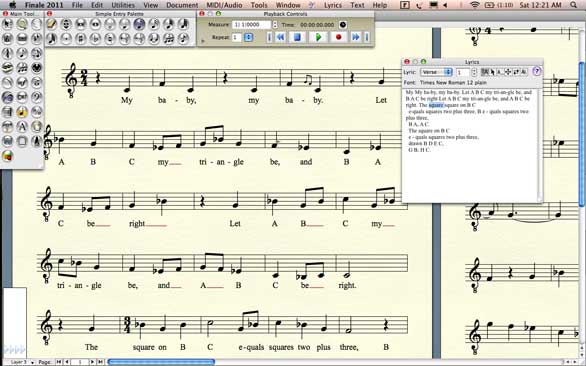Click the page number field in the bottom bar

pyautogui.click(x=80, y=362)
